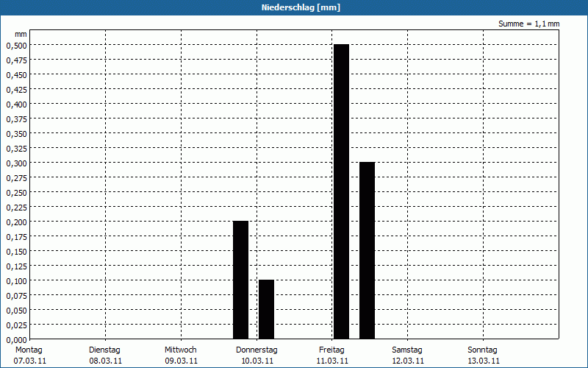Click the 0,225 axis value
This screenshot has height=368, width=588.
click(17, 208)
